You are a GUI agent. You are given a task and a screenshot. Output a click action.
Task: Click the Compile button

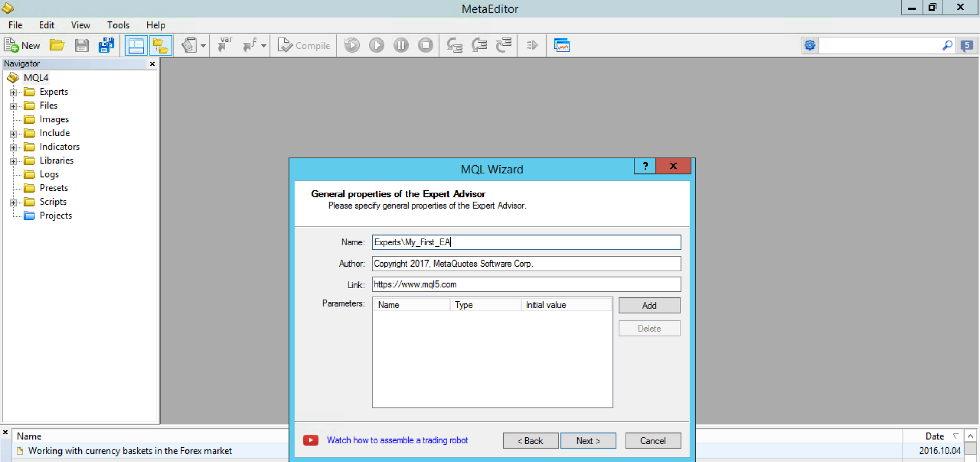[304, 45]
